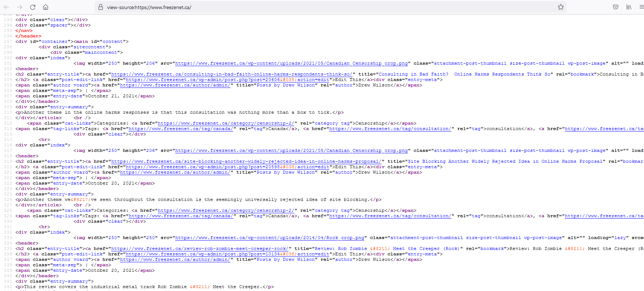Image resolution: width=644 pixels, height=291 pixels.
Task: Go back to the previous page
Action: click(7, 7)
